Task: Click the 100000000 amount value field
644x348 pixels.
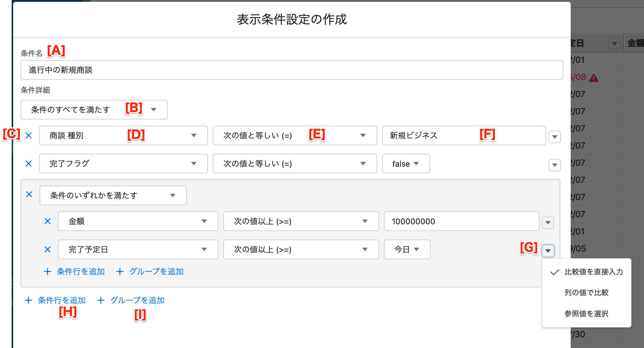Action: (461, 221)
